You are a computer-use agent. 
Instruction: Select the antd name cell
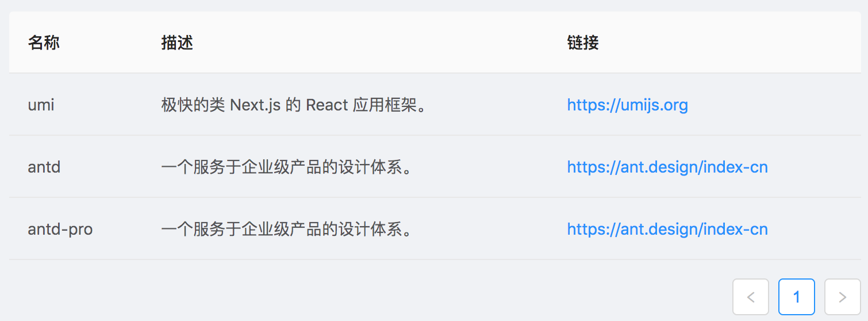tap(44, 167)
